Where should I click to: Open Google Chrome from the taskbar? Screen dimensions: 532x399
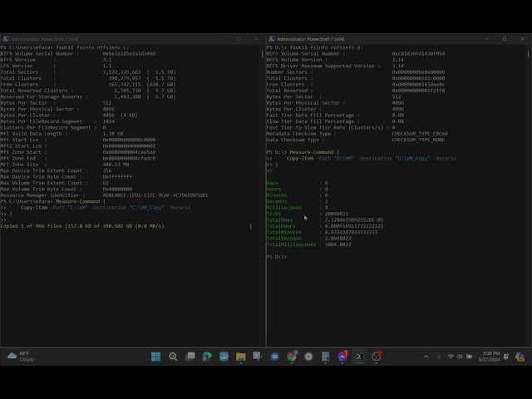point(292,357)
